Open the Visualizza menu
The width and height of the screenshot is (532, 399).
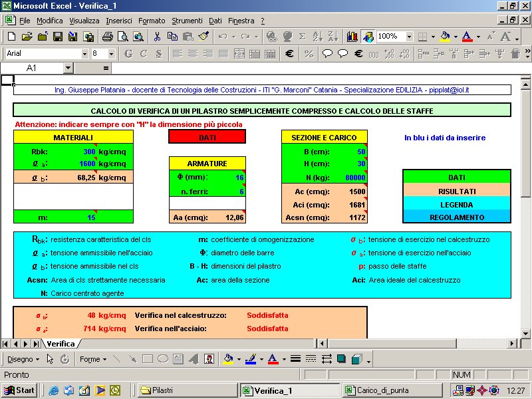[84, 21]
